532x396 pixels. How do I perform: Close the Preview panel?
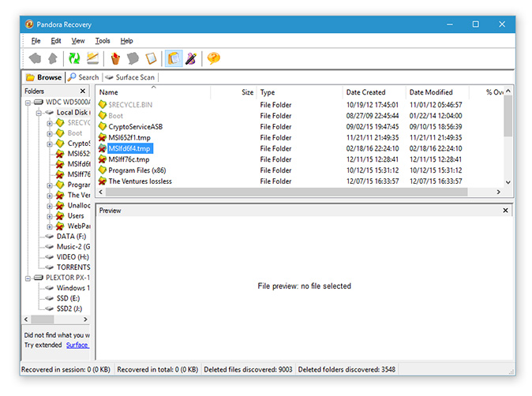tap(505, 211)
